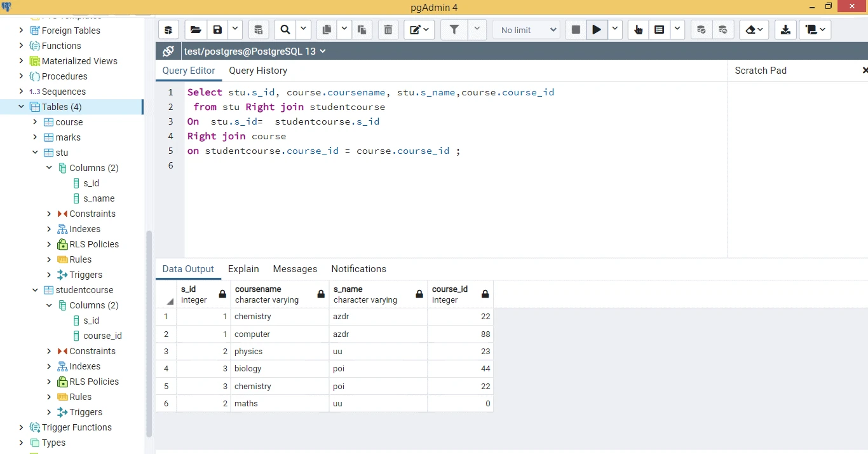This screenshot has width=868, height=454.
Task: Stop the running query
Action: 575,29
